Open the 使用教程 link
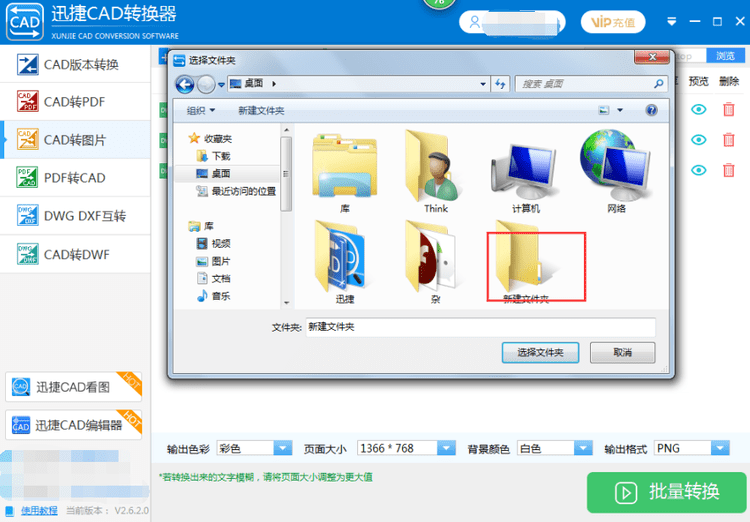750x522 pixels. click(x=39, y=511)
